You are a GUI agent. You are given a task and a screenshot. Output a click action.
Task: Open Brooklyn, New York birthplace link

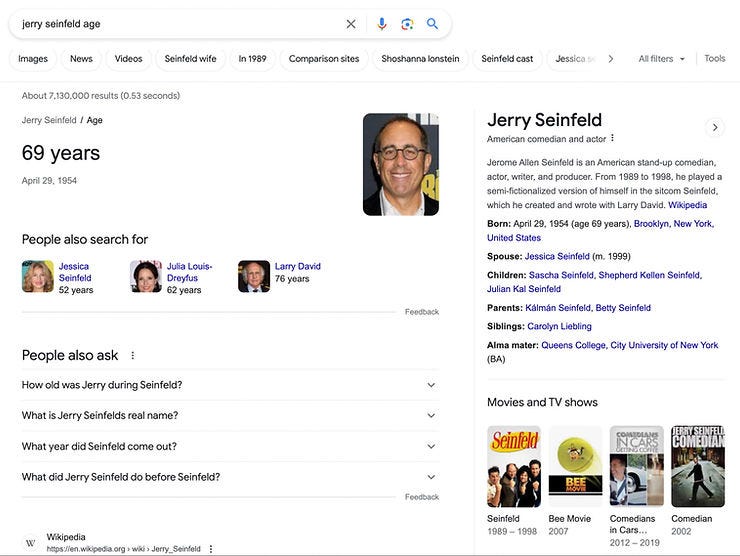pos(673,224)
